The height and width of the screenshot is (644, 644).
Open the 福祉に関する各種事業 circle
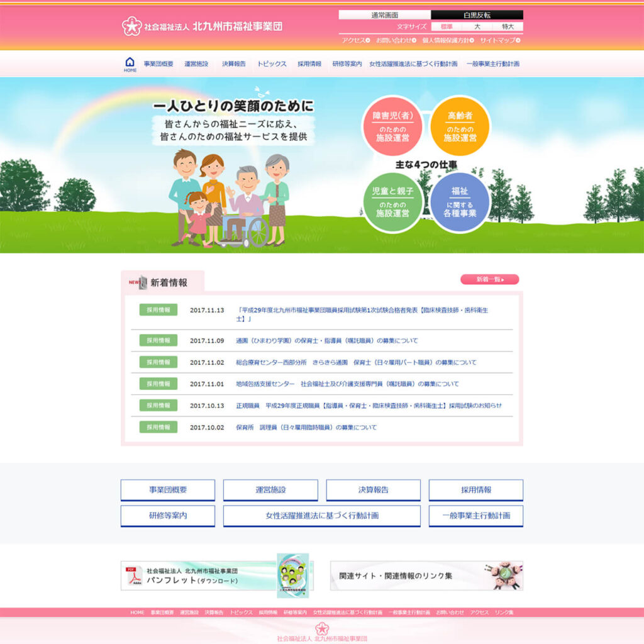460,202
